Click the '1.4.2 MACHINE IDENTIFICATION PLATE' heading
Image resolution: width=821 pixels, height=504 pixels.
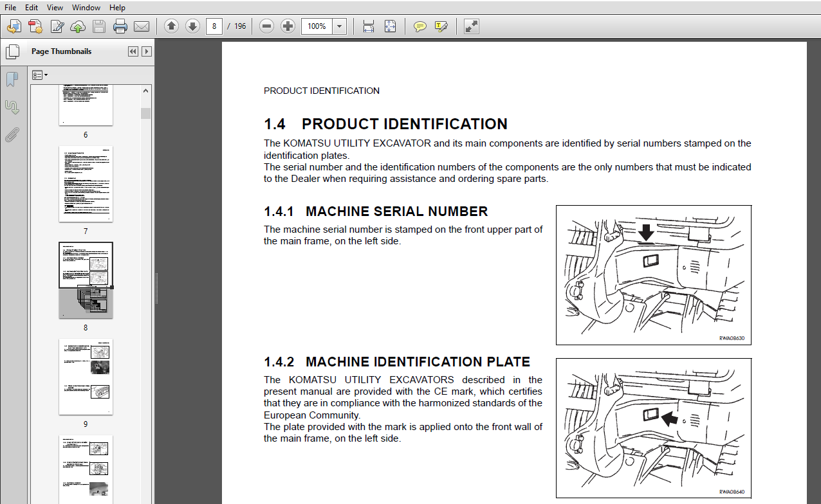[397, 362]
